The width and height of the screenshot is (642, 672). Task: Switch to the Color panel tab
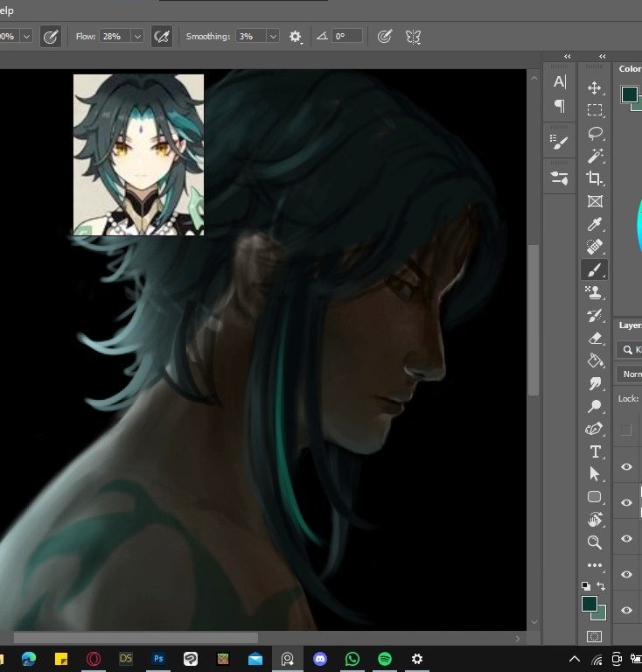(x=630, y=68)
